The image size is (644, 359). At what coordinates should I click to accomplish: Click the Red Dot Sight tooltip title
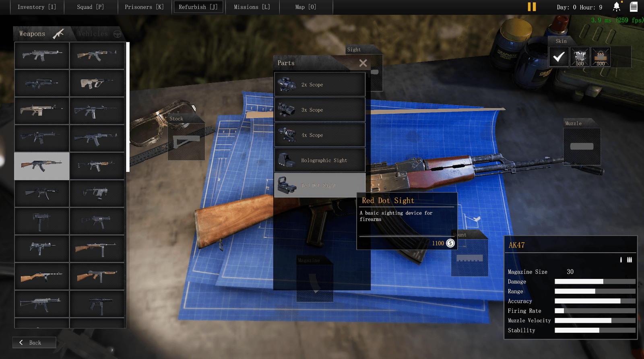pos(388,200)
